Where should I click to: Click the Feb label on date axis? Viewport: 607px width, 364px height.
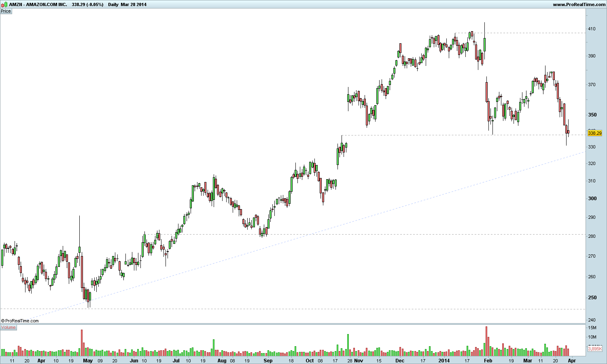[x=488, y=360]
